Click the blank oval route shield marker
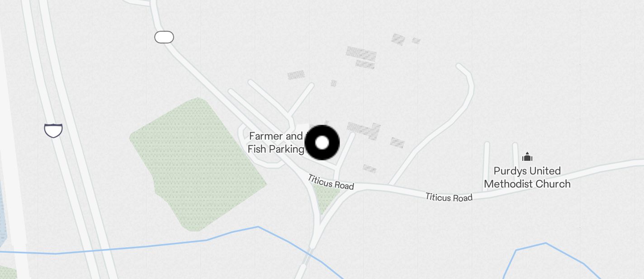644x279 pixels. (x=164, y=37)
